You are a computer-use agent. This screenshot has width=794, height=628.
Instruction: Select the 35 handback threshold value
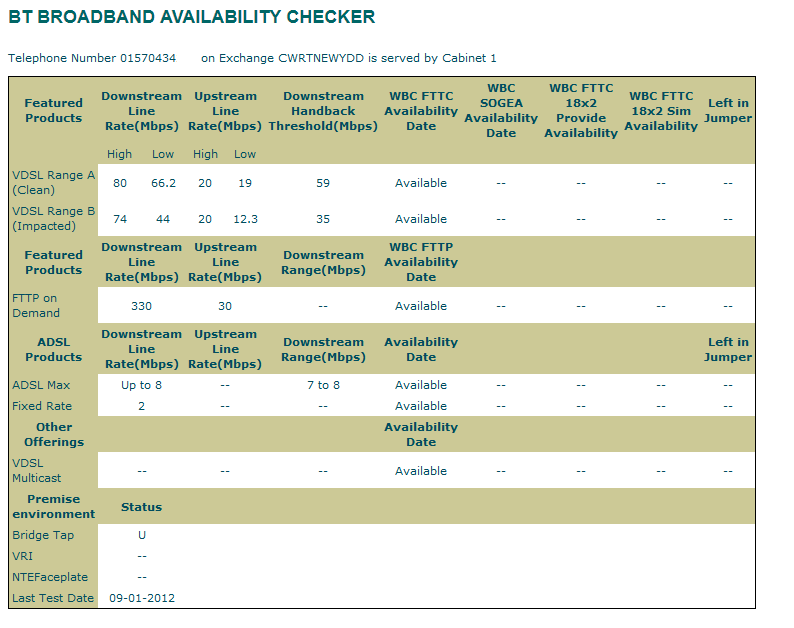tap(323, 219)
